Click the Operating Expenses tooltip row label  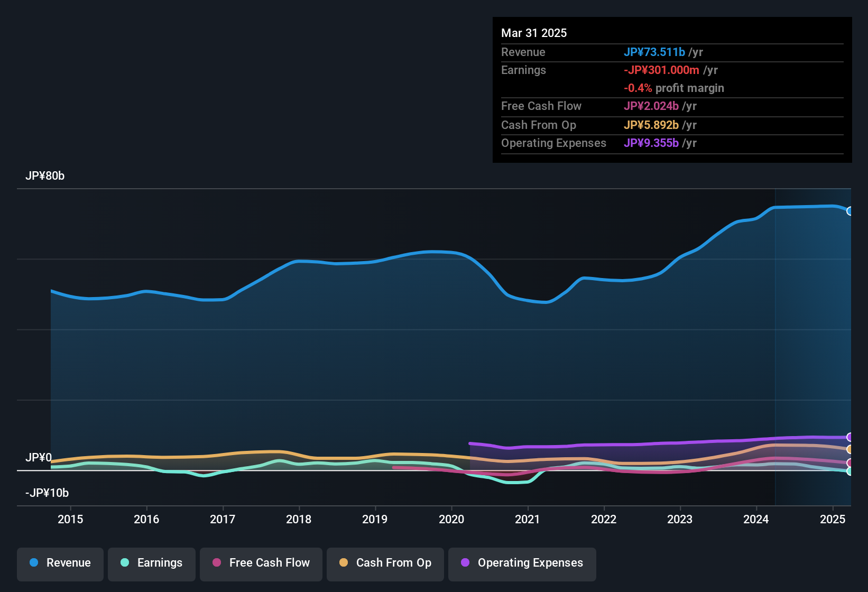click(x=553, y=143)
